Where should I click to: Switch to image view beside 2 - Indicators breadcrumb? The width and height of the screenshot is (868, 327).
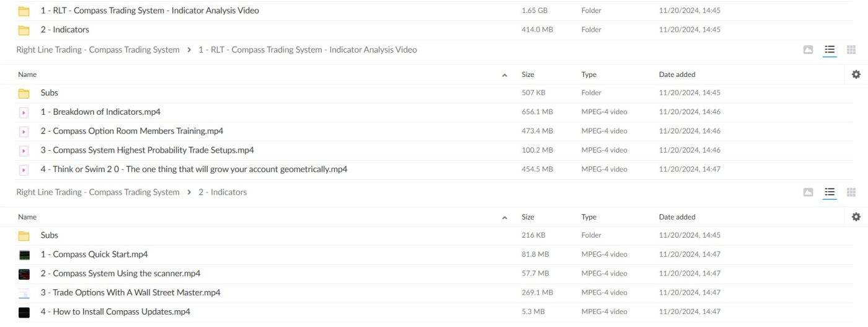tap(808, 192)
